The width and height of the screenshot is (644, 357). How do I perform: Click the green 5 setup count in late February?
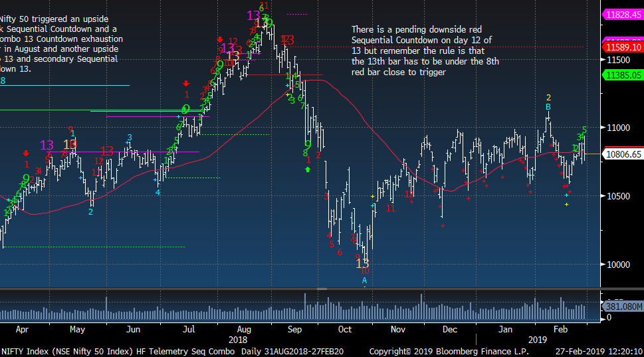(584, 129)
